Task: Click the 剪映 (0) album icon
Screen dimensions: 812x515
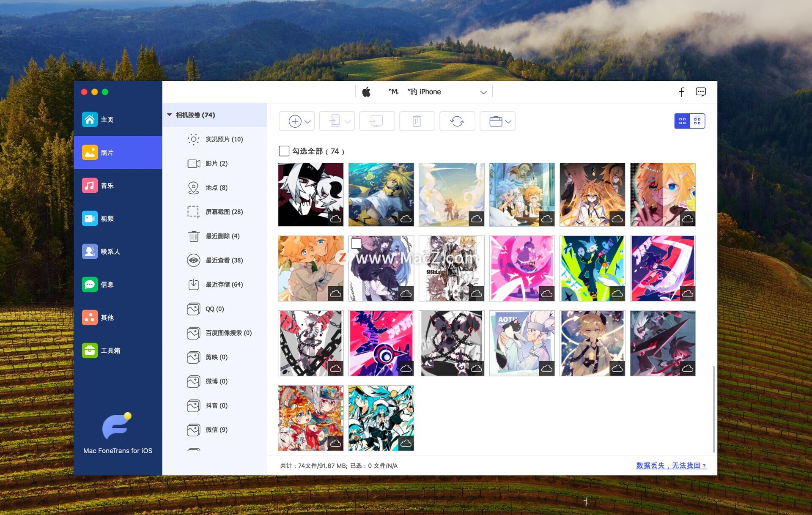Action: coord(194,357)
